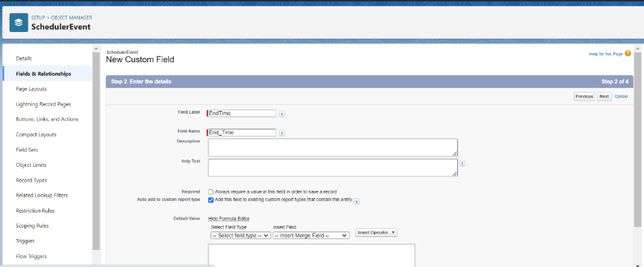644x267 pixels.
Task: Click the Field Label input containing EndTime
Action: coord(242,113)
